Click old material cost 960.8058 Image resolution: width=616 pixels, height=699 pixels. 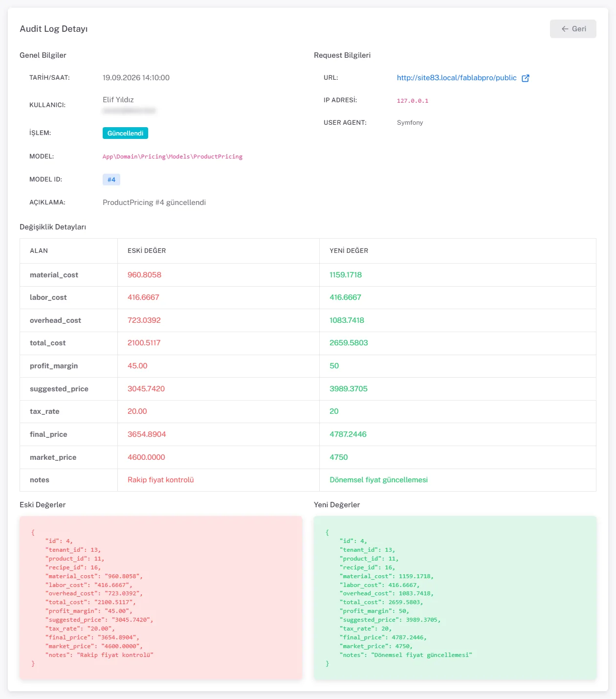pos(144,275)
